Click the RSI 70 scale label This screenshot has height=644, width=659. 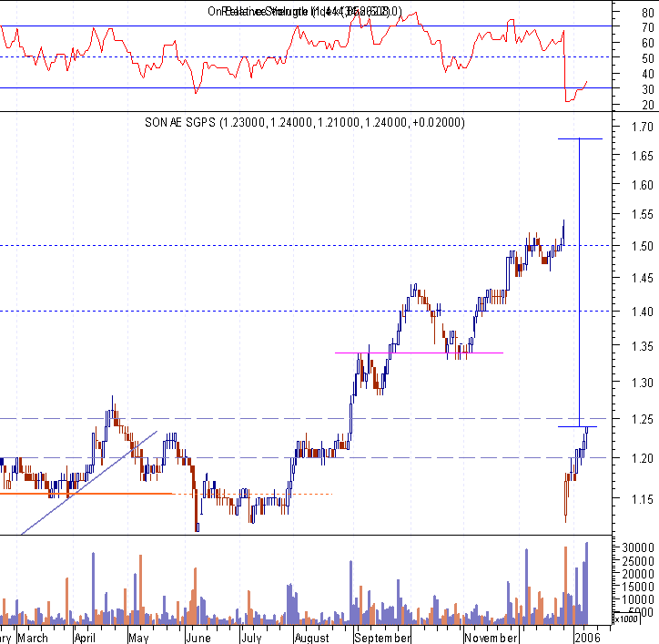tap(648, 27)
